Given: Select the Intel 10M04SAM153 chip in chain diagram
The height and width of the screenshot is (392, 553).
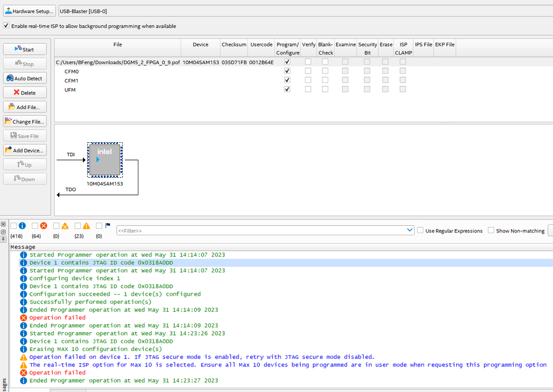Looking at the screenshot, I should (105, 161).
